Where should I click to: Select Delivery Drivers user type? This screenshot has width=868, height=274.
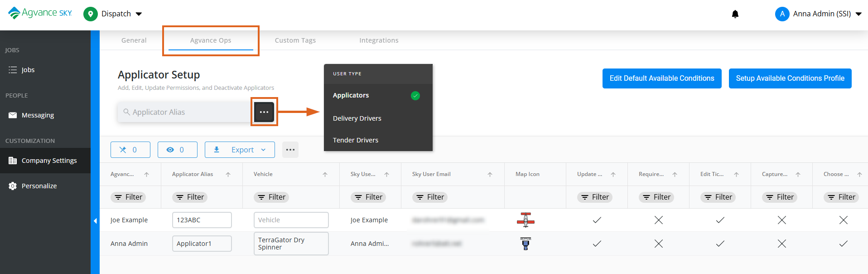pyautogui.click(x=378, y=118)
